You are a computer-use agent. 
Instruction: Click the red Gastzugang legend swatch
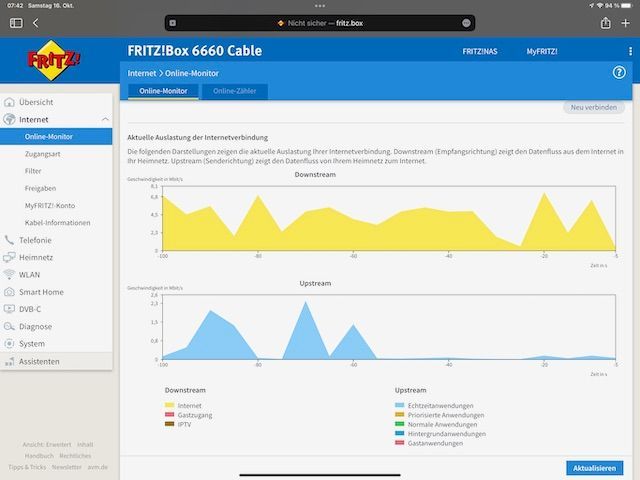tap(169, 415)
